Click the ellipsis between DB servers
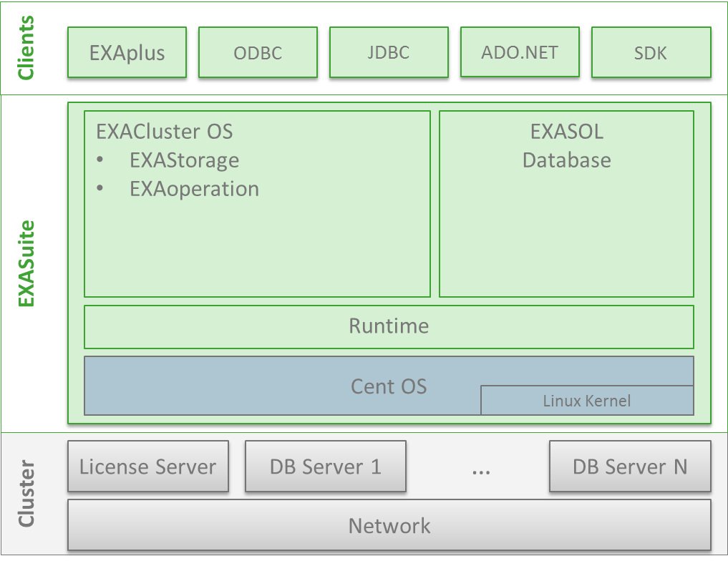Viewport: 728px width, 561px height. (x=481, y=470)
